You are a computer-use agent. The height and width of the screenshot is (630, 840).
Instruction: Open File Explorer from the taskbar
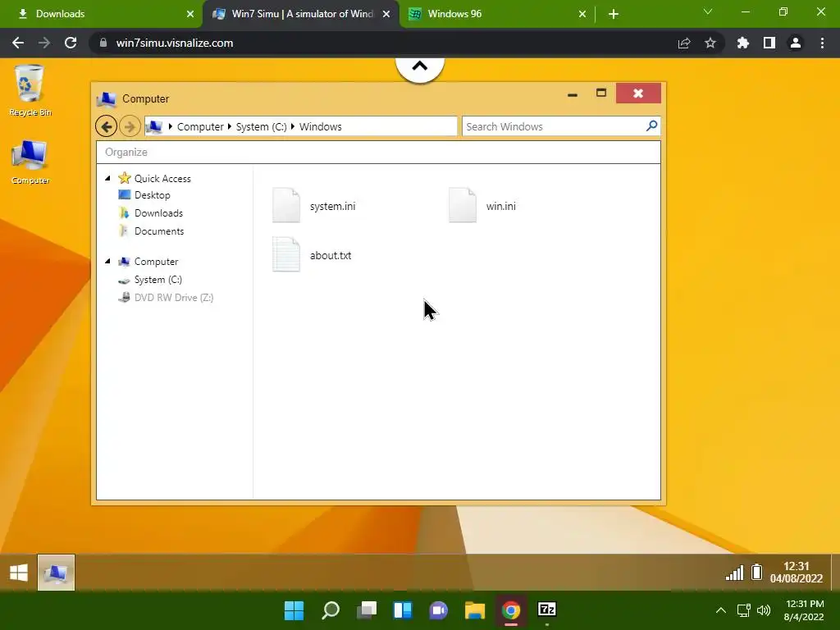coord(475,610)
